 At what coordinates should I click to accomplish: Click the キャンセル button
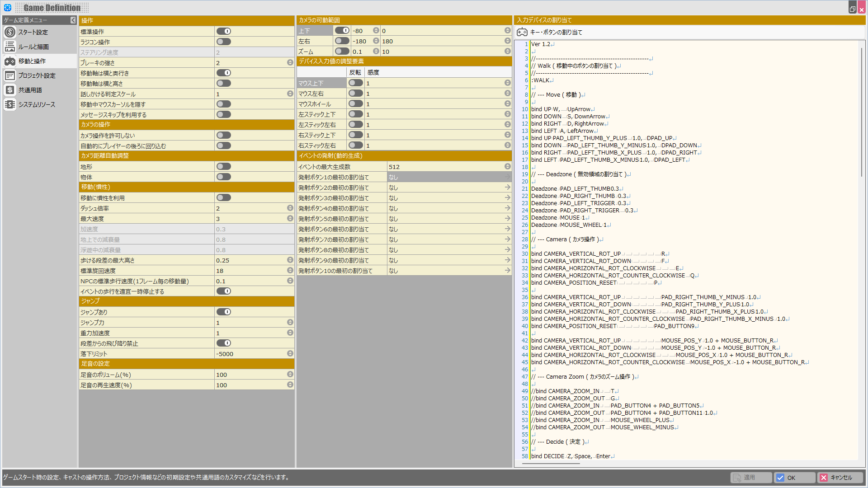(840, 478)
